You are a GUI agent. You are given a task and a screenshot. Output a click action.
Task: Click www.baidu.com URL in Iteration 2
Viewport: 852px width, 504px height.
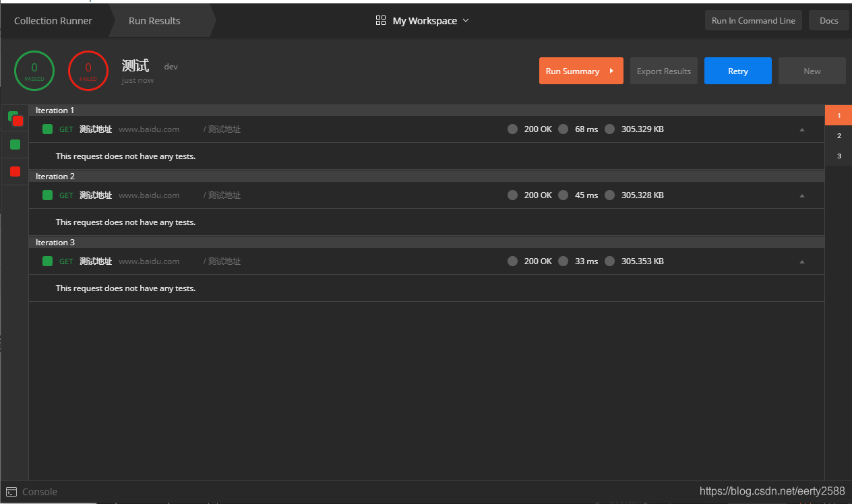pos(149,195)
